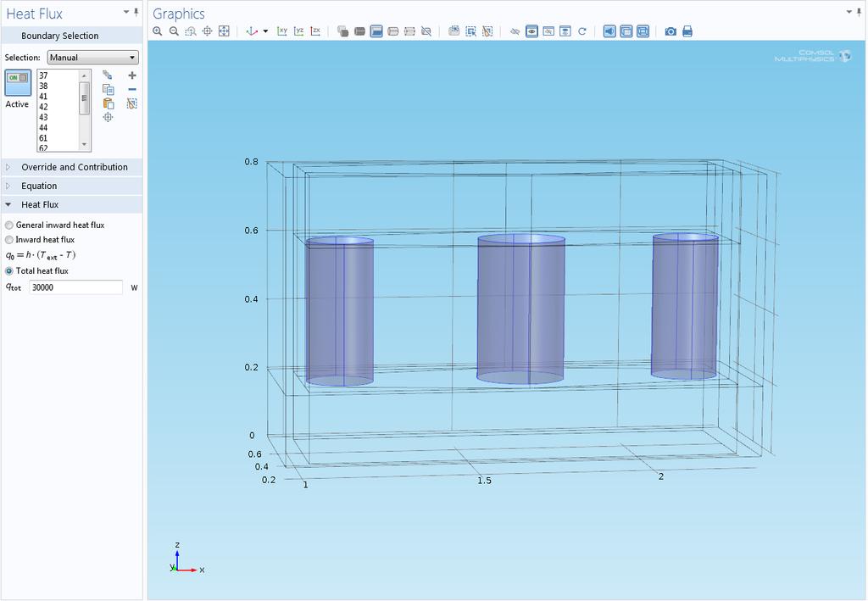Viewport: 868px width, 601px height.
Task: Click the Zoom to Selection icon
Action: point(207,31)
